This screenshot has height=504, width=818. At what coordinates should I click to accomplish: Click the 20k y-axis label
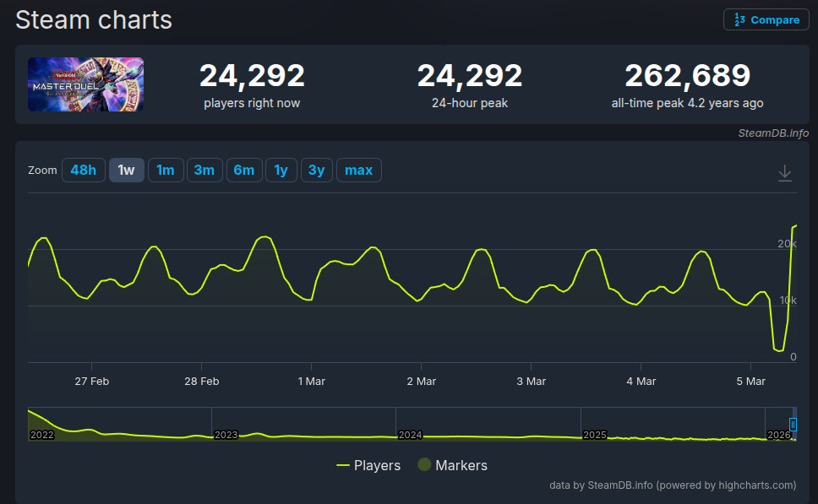pos(787,244)
